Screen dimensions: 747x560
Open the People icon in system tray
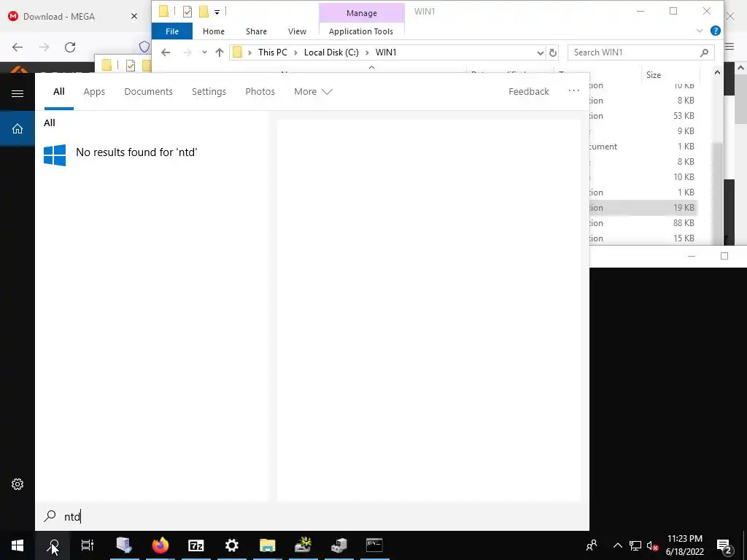tap(592, 545)
